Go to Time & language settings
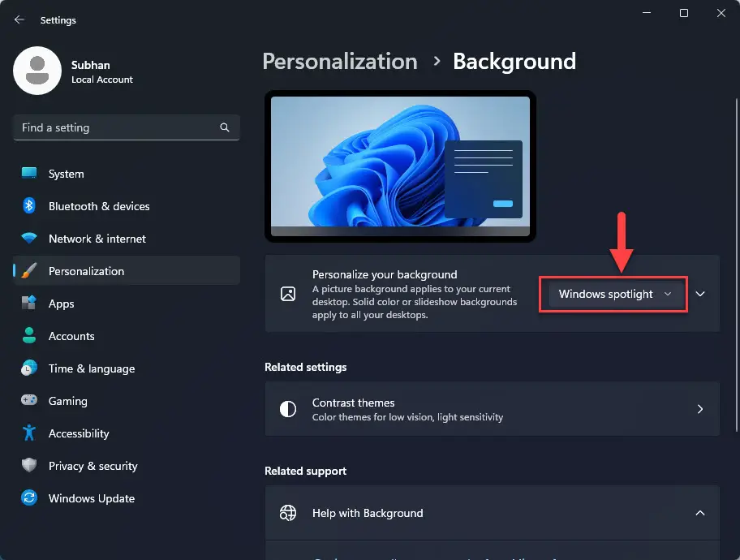 click(127, 368)
